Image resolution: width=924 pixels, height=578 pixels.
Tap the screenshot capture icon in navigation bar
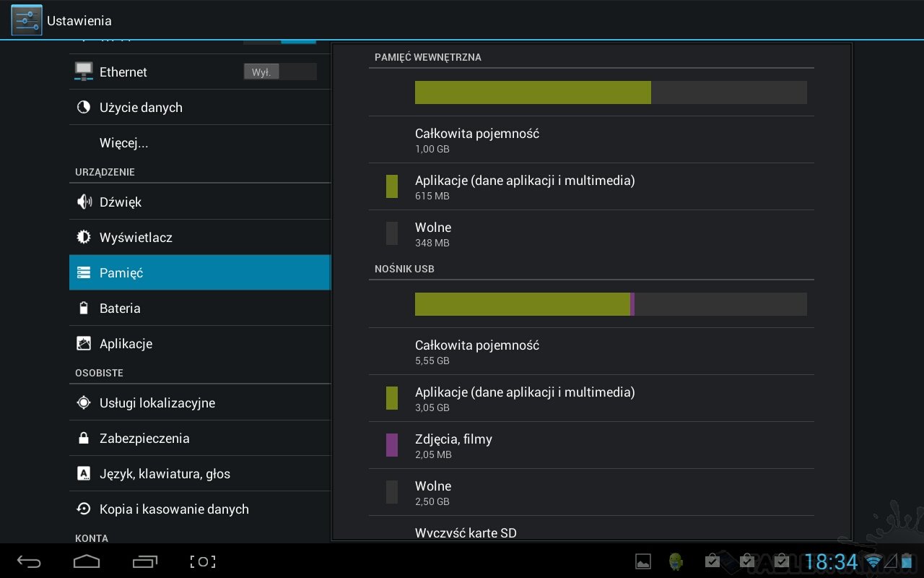203,561
